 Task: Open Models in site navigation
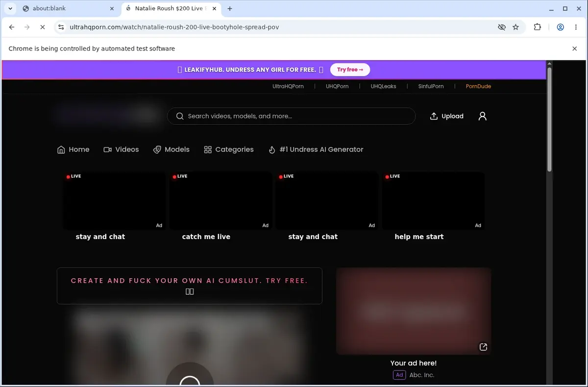coord(171,149)
